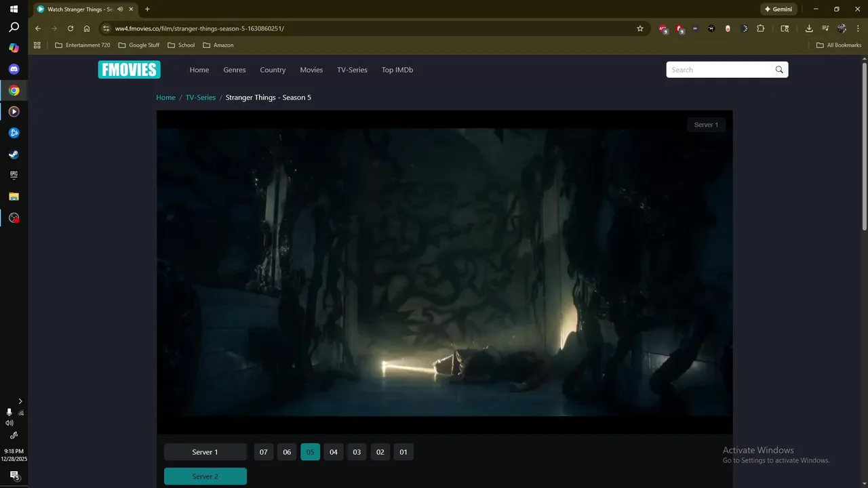868x488 pixels.
Task: Play episode 02
Action: (x=380, y=452)
